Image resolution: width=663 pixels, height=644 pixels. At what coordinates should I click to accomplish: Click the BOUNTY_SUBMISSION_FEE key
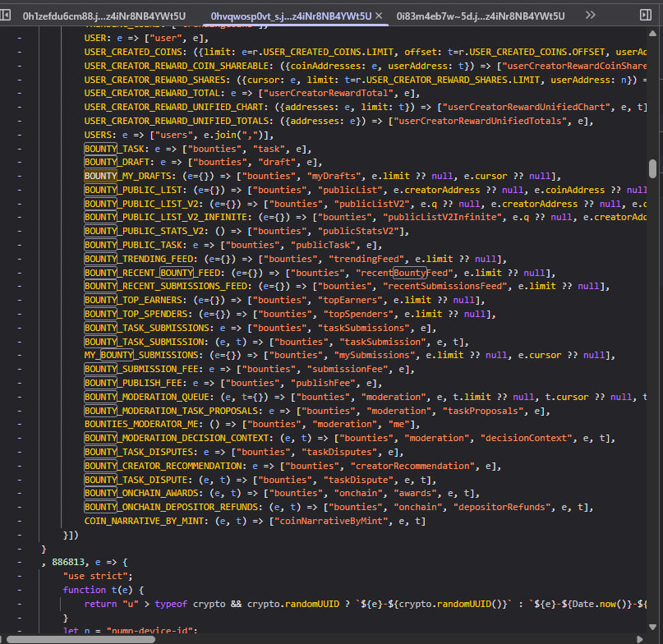point(143,369)
